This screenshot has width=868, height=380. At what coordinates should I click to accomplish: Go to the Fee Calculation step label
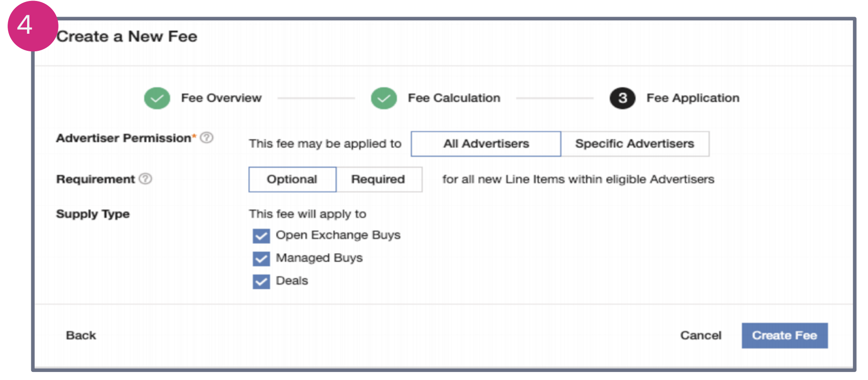454,98
